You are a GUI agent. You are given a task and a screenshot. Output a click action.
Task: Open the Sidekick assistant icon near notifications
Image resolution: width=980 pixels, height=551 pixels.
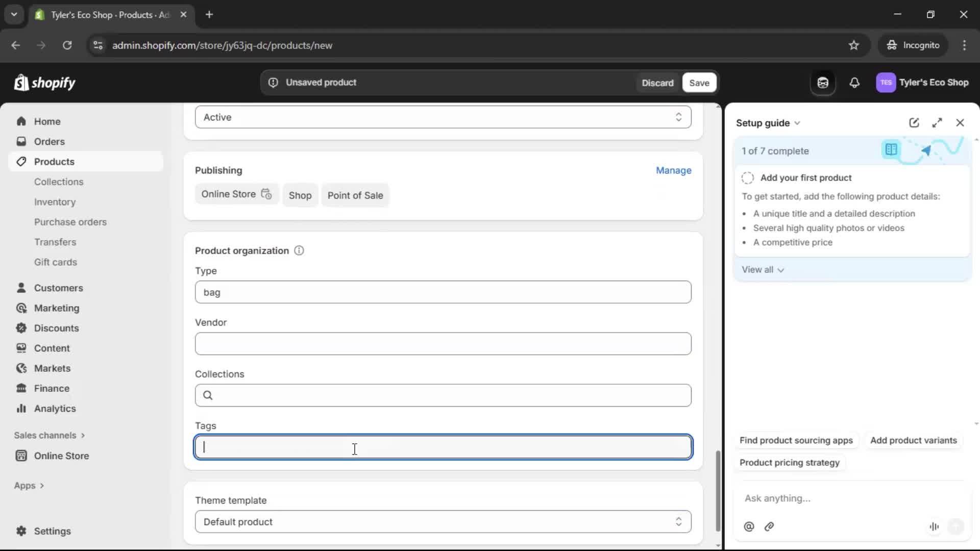tap(822, 83)
